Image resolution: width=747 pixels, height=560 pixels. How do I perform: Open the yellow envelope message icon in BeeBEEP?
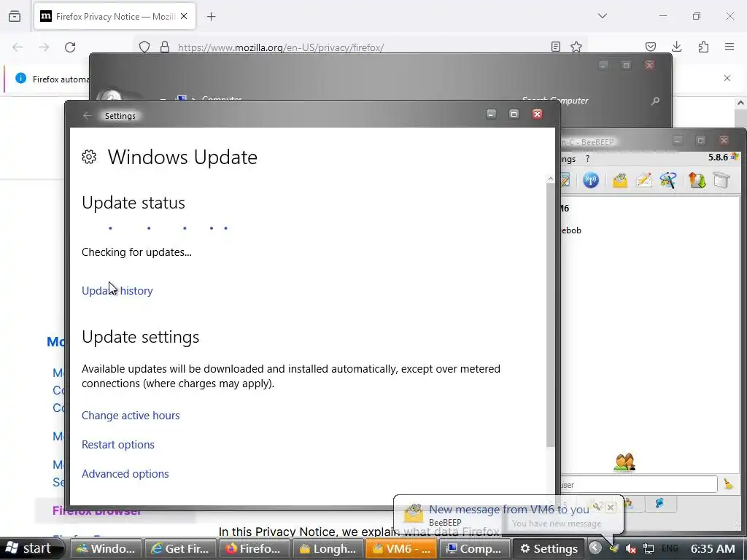[x=620, y=181]
